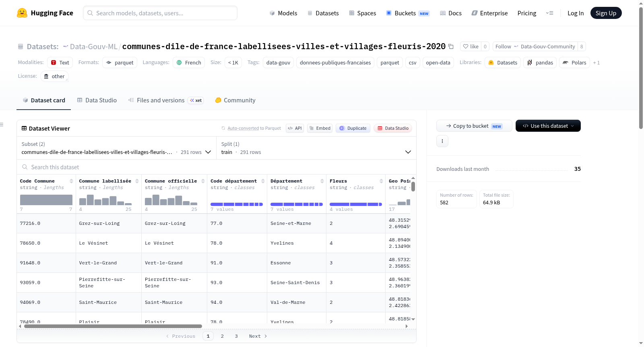Click in the Search models, datasets, users field
The width and height of the screenshot is (644, 347).
(x=160, y=13)
